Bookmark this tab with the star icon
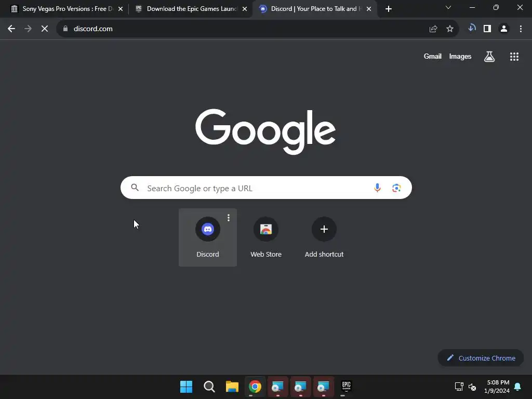The image size is (532, 399). 450,29
